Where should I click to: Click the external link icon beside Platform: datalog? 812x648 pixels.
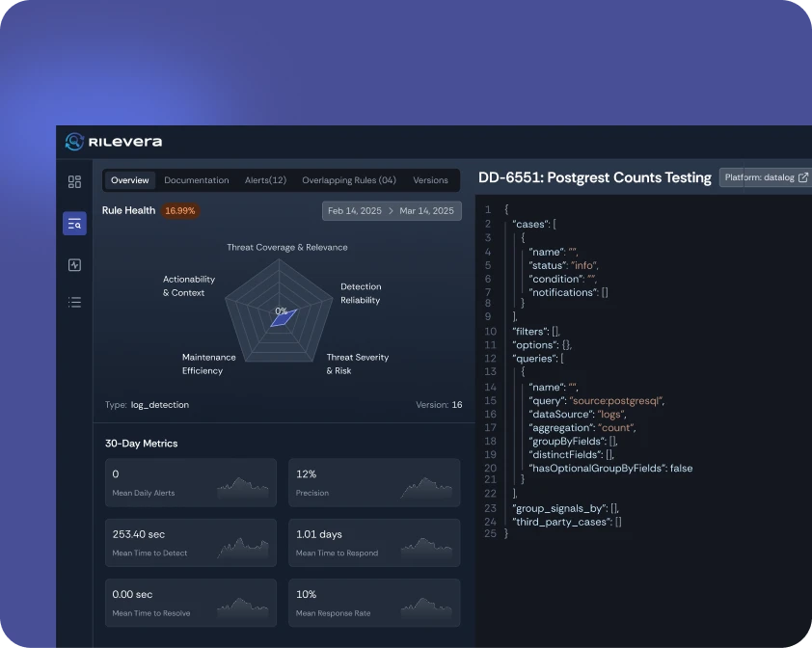[x=803, y=177]
